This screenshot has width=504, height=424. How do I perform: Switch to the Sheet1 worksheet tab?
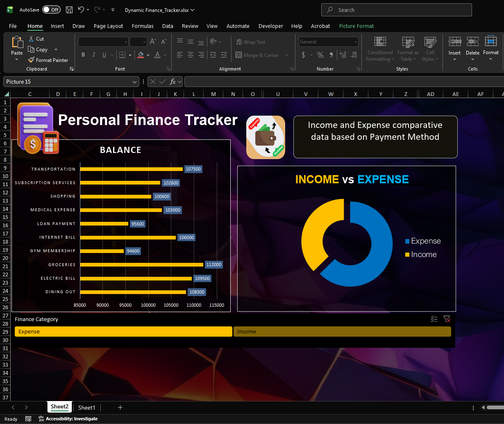pyautogui.click(x=86, y=407)
